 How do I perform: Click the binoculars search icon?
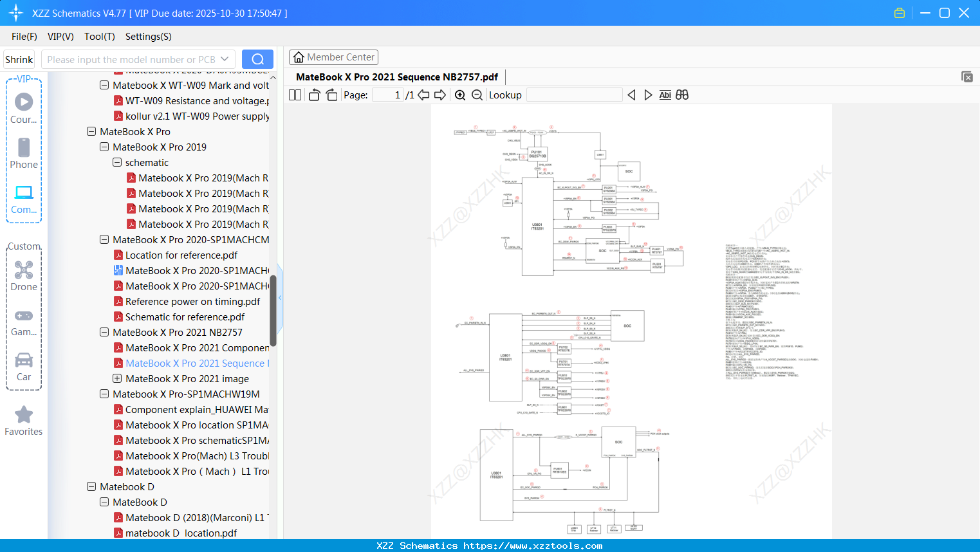pyautogui.click(x=682, y=95)
